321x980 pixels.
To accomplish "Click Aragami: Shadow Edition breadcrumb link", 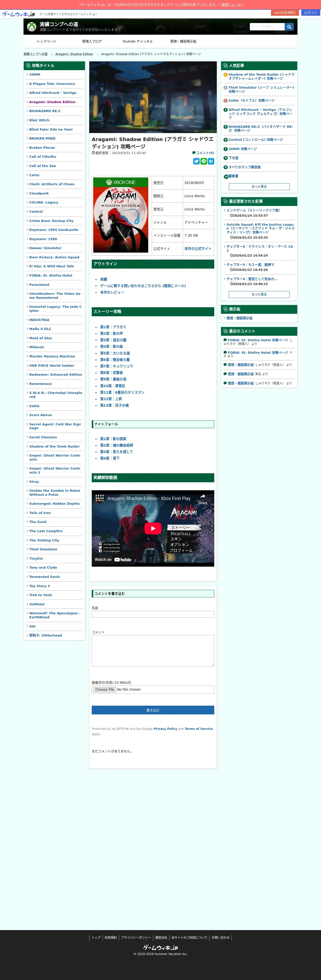I will point(74,54).
